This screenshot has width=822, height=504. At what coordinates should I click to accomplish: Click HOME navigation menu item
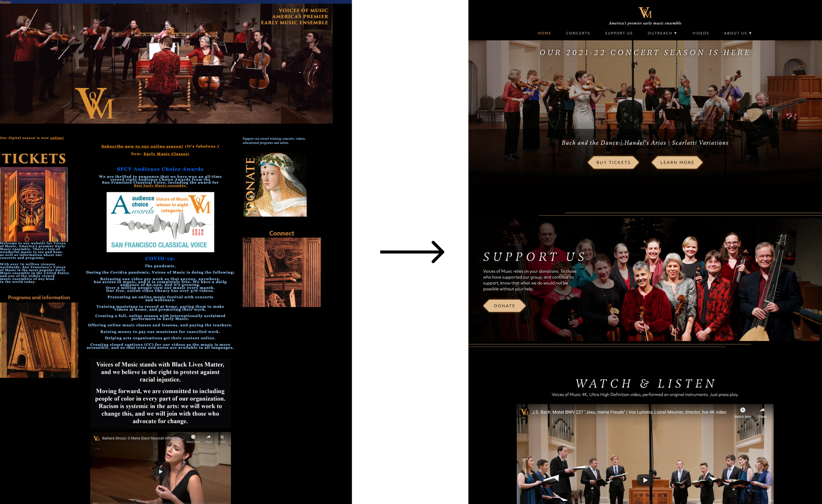coord(544,33)
